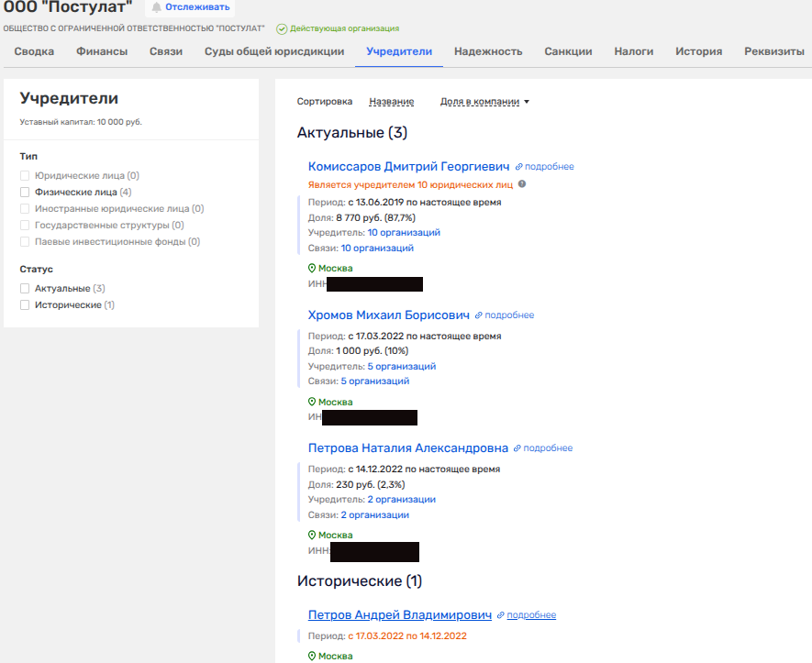Open Петрова's Учредитель 2 организации link

tap(401, 500)
